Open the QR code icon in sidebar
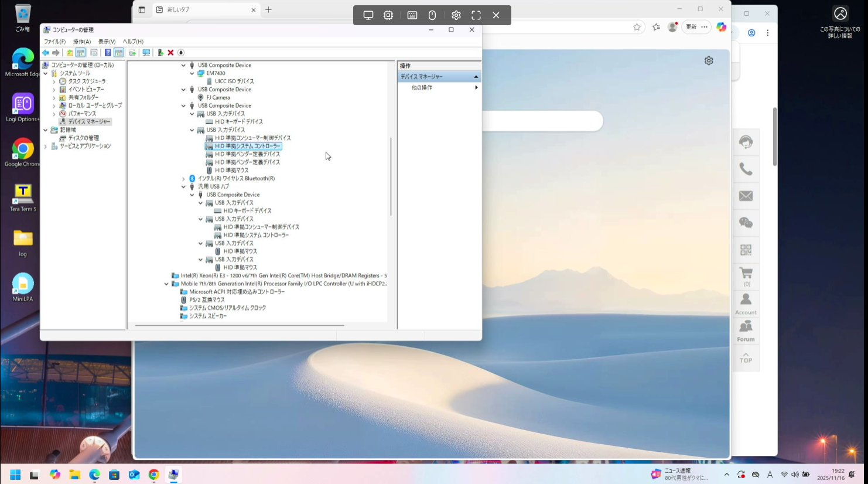 point(746,250)
